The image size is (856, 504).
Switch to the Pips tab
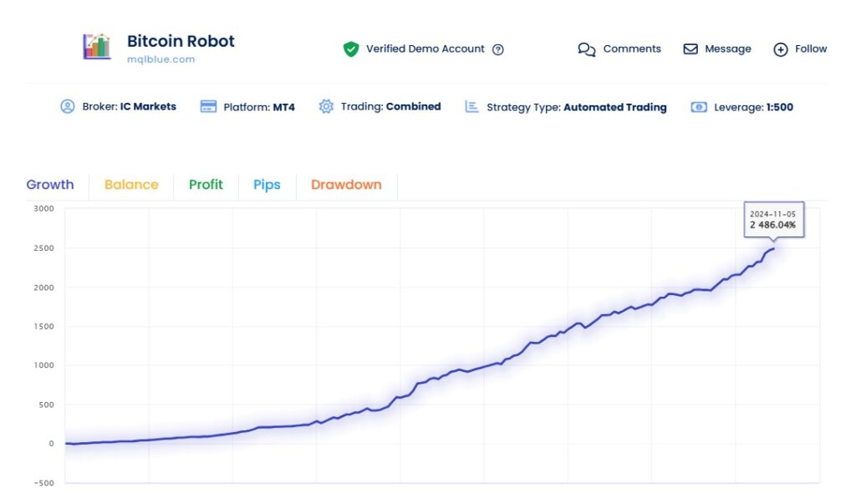(x=267, y=185)
